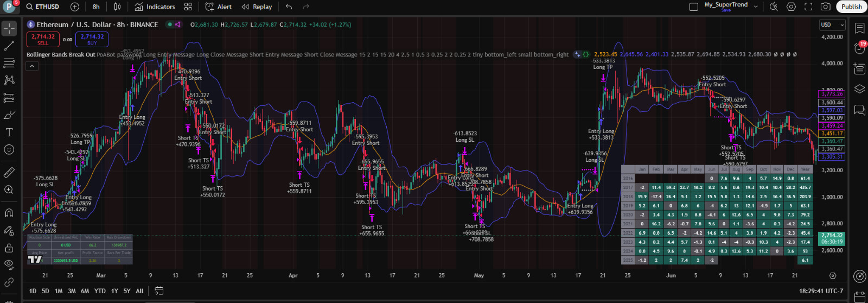This screenshot has height=303, width=868.
Task: Undo the last chart action
Action: (x=289, y=7)
